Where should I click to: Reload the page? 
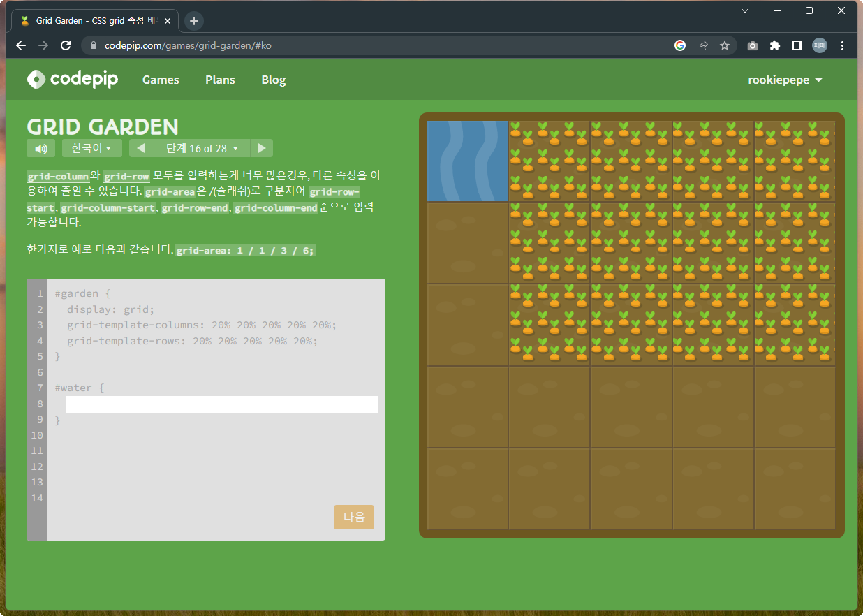coord(66,45)
